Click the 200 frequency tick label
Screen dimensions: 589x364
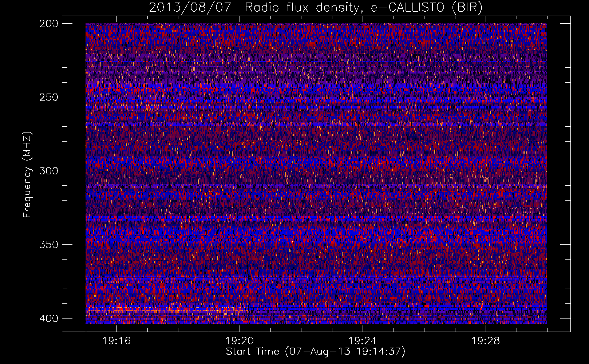coord(48,24)
